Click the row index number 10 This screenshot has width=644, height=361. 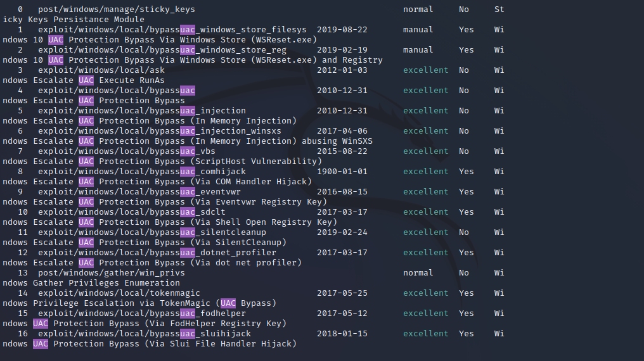point(23,212)
